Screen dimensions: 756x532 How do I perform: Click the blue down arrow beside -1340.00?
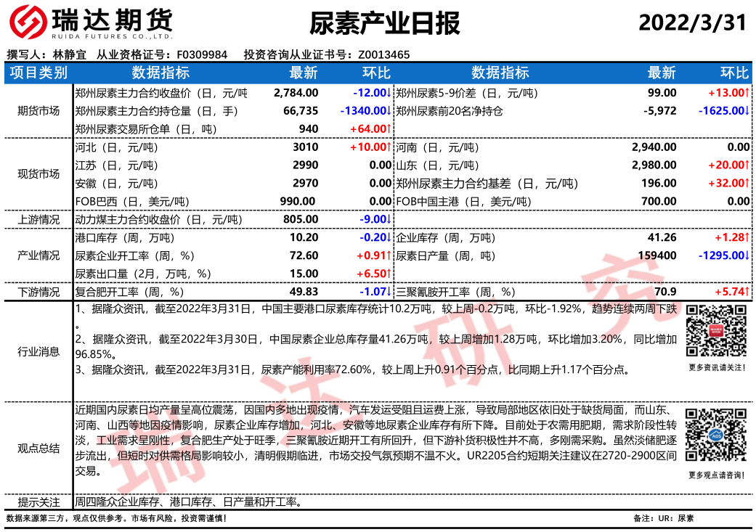(389, 111)
